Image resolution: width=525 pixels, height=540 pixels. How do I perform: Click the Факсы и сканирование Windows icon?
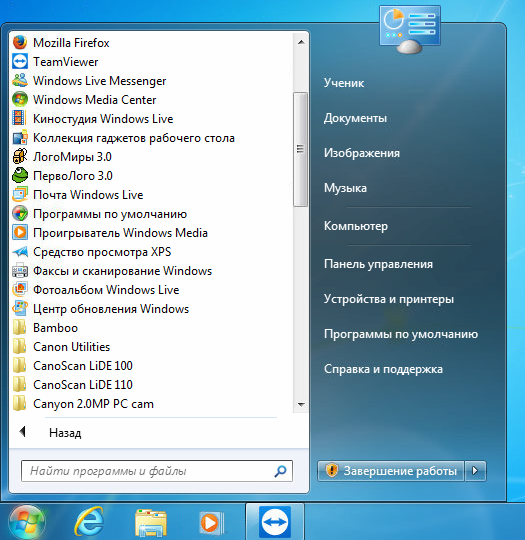(x=20, y=271)
